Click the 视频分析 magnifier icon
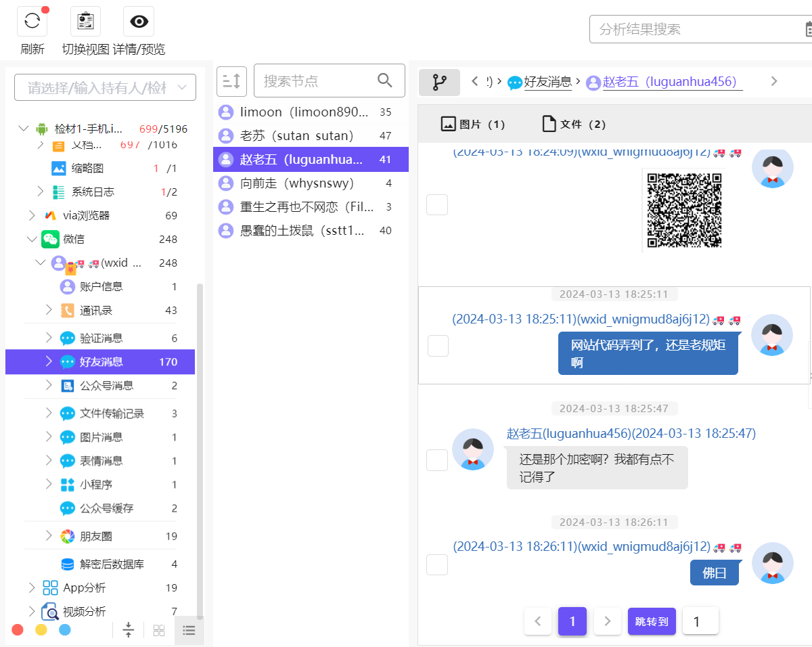The height and width of the screenshot is (647, 812). click(x=50, y=612)
